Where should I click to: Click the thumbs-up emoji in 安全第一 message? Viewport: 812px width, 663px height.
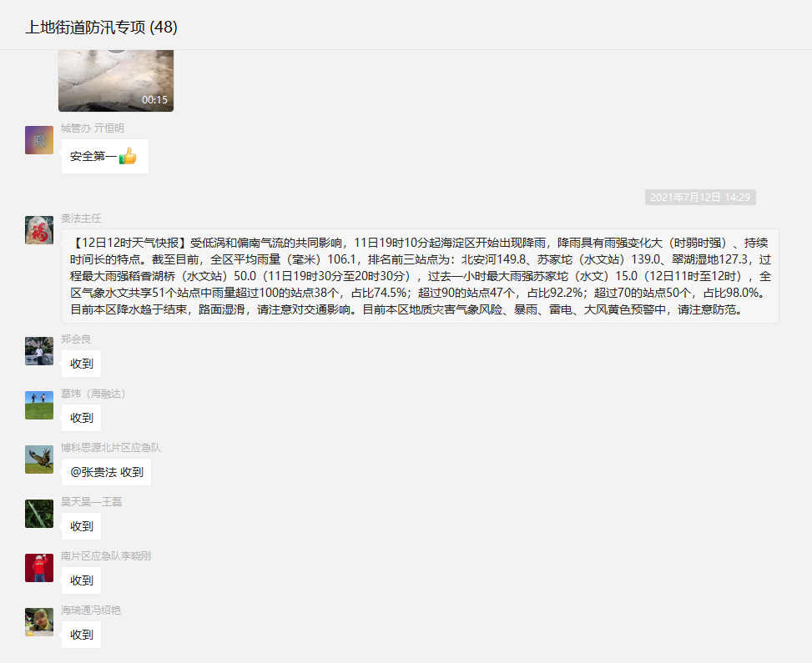pyautogui.click(x=128, y=157)
